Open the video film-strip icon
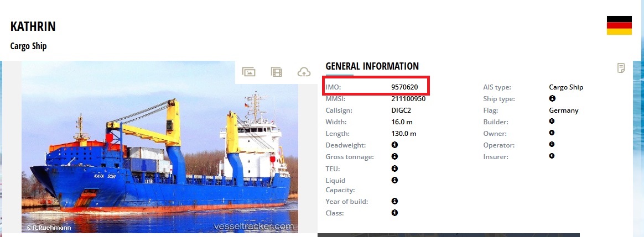Screen dimensions: 644x237 click(x=277, y=72)
